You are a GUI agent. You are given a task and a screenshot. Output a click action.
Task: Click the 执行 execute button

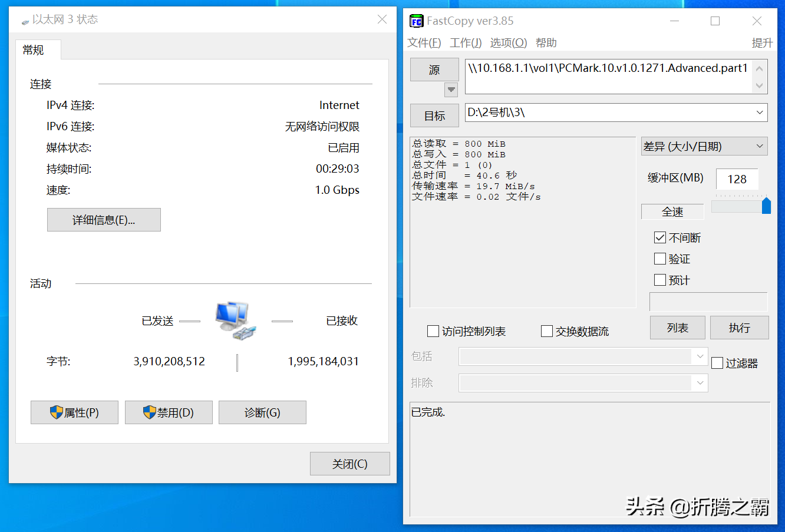(740, 328)
